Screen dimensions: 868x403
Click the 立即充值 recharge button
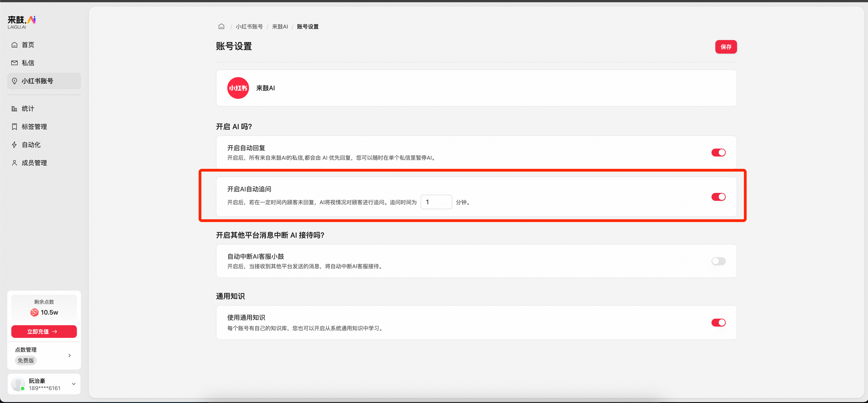pos(44,332)
